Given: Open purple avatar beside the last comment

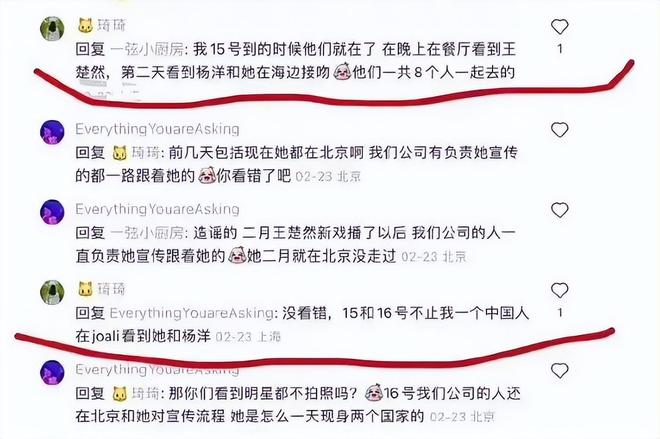Looking at the screenshot, I should point(52,372).
